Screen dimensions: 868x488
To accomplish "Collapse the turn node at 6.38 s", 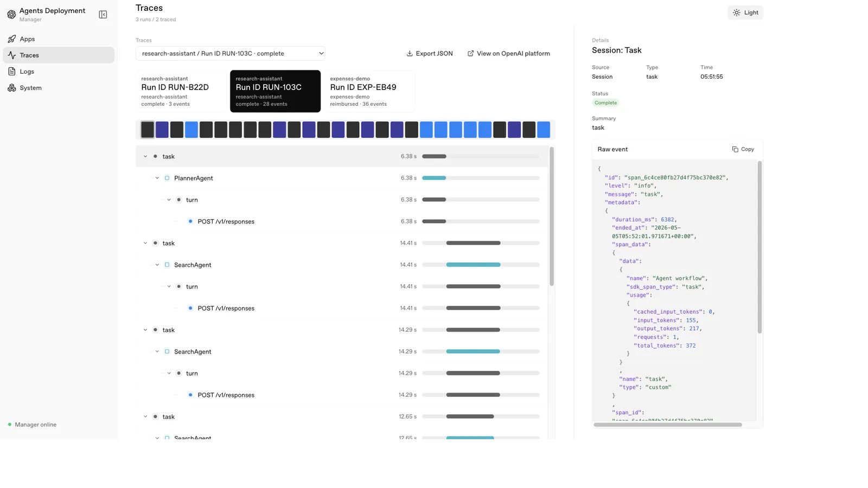I will pos(169,200).
